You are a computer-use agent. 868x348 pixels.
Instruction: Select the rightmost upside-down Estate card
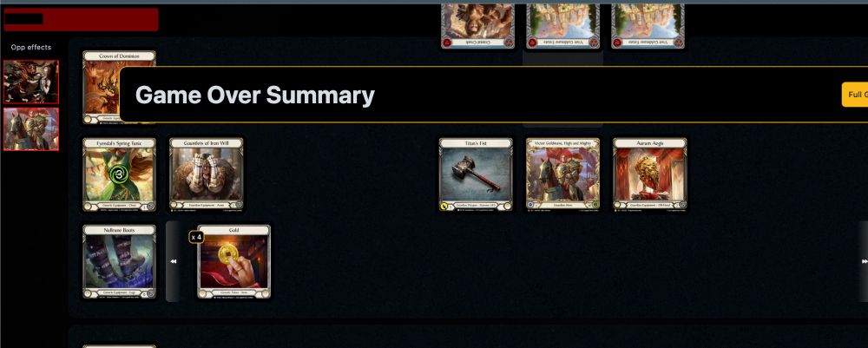coord(648,27)
